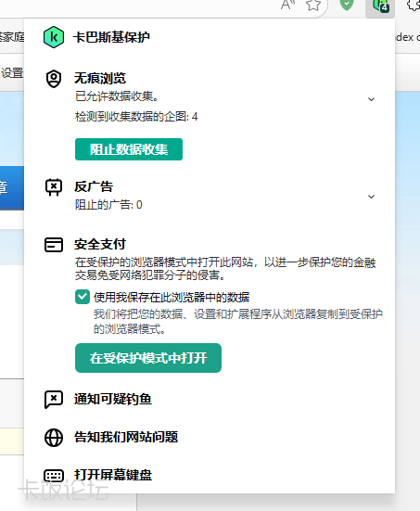
Task: Click the 在受保护模式中打开 button
Action: [x=148, y=358]
